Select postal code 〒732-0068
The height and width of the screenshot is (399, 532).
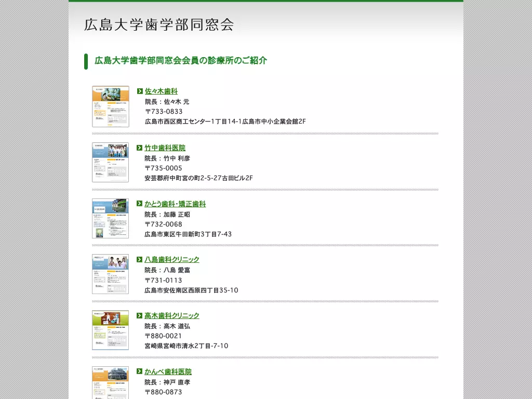(x=163, y=224)
